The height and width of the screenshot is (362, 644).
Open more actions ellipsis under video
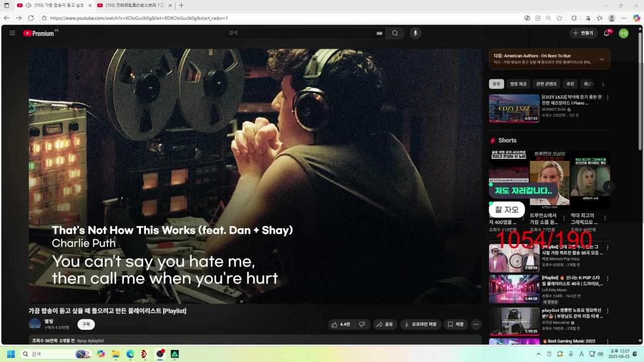(476, 324)
